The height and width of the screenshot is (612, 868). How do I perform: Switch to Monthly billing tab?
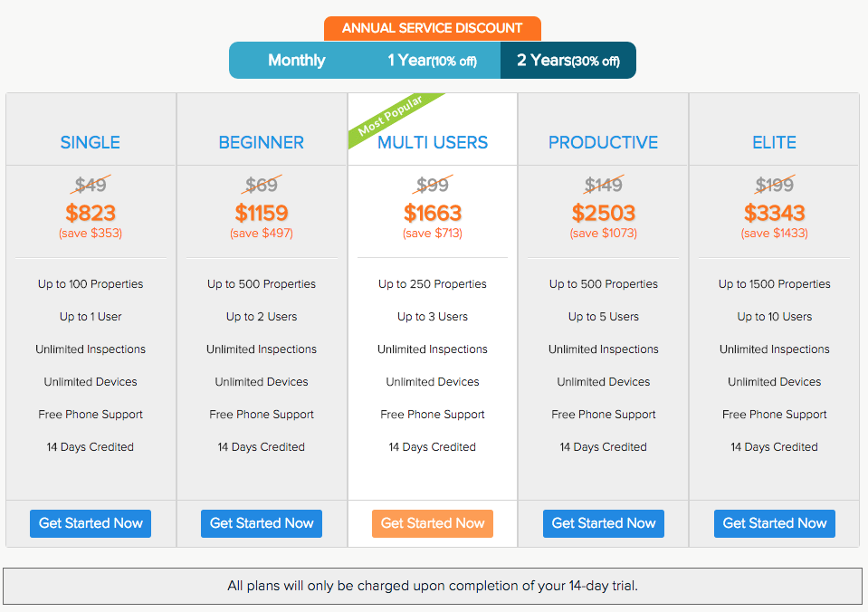(297, 61)
